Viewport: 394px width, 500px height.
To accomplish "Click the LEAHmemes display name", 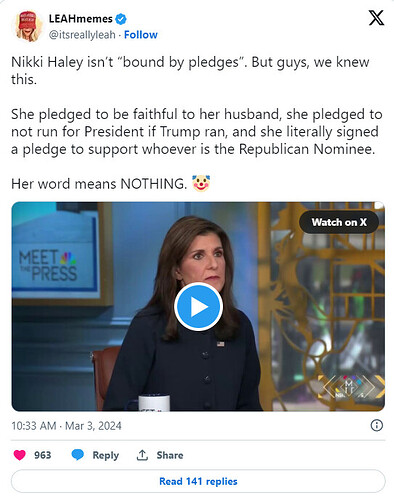I will point(81,19).
